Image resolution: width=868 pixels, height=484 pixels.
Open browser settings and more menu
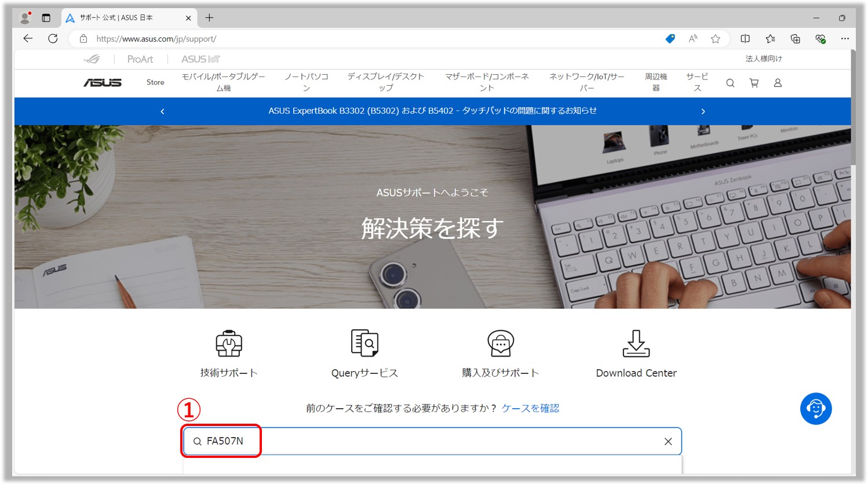pyautogui.click(x=845, y=39)
